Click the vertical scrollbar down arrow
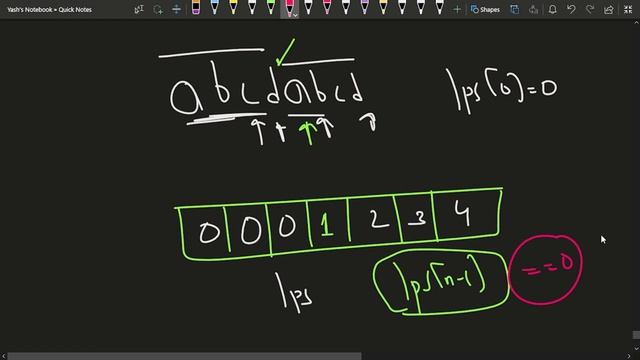Viewport: 640px width, 360px height. click(x=636, y=348)
